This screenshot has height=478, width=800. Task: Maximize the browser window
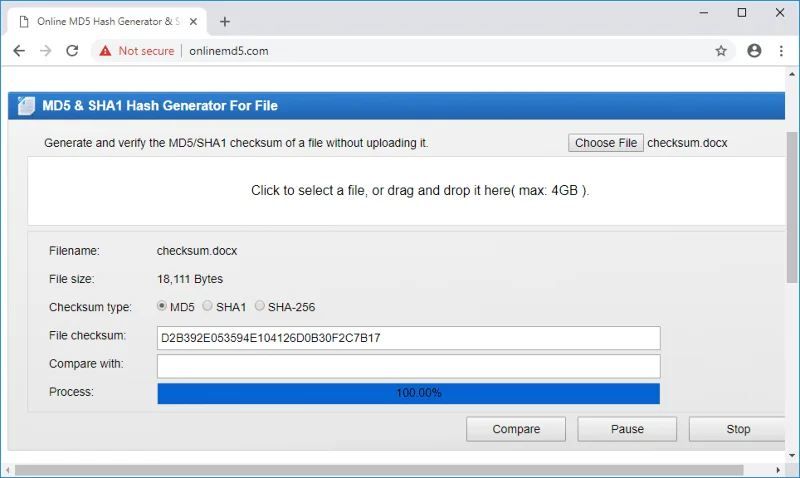[742, 12]
